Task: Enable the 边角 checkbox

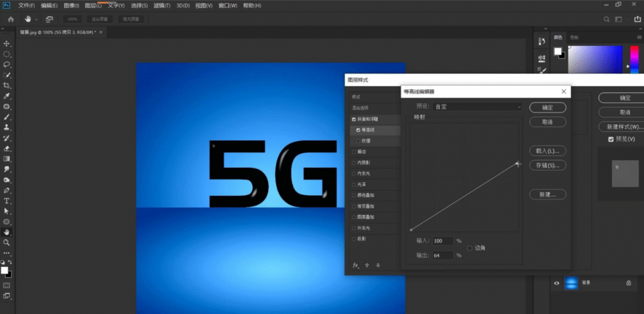Action: (469, 248)
